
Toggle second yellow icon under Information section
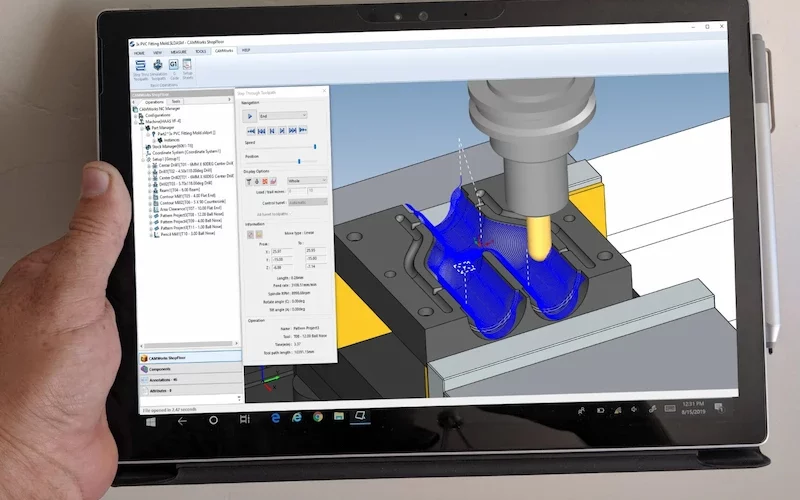tap(259, 234)
